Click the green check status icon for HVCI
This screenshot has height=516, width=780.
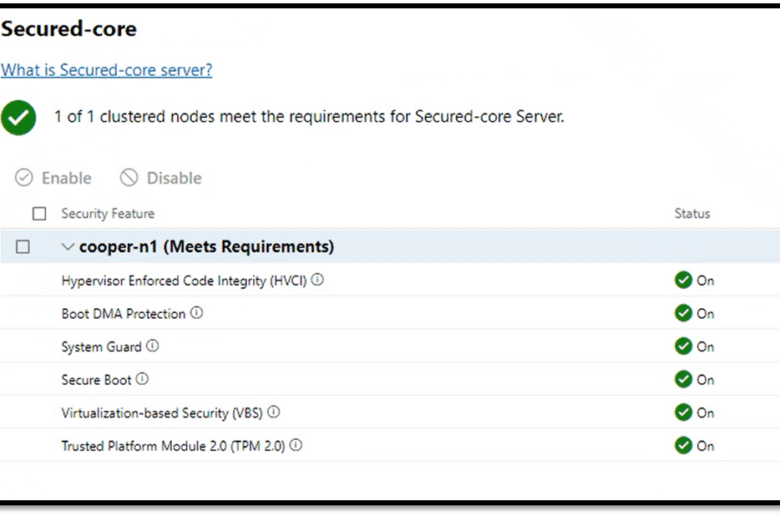point(683,280)
